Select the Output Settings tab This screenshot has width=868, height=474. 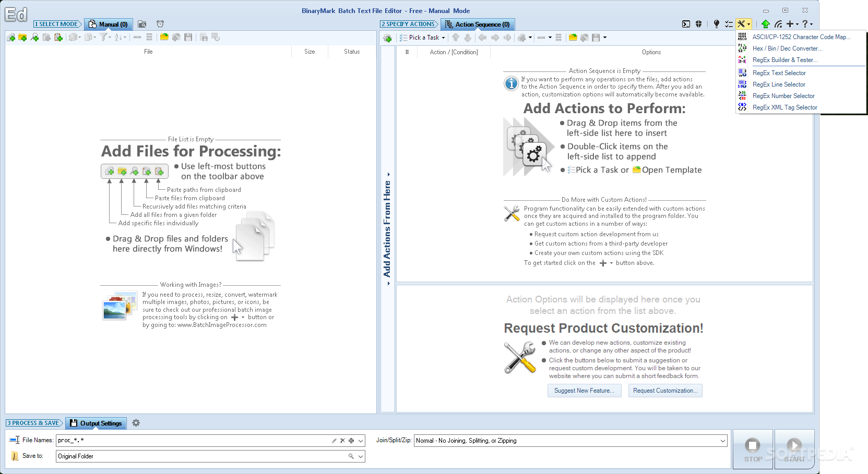pyautogui.click(x=96, y=423)
